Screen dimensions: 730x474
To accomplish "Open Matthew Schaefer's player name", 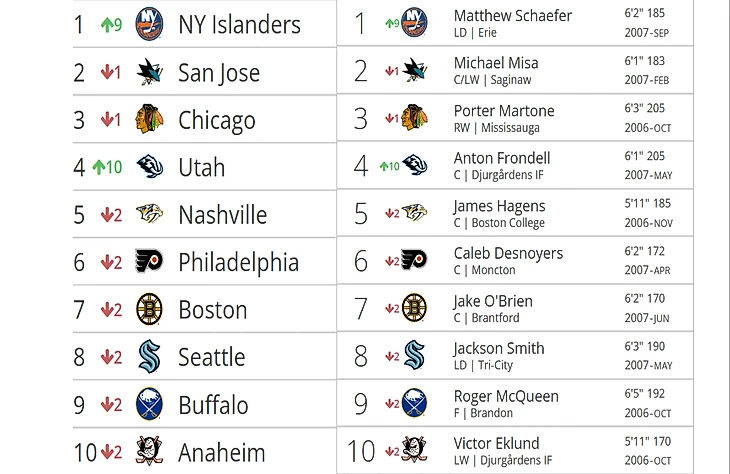I will click(x=513, y=16).
